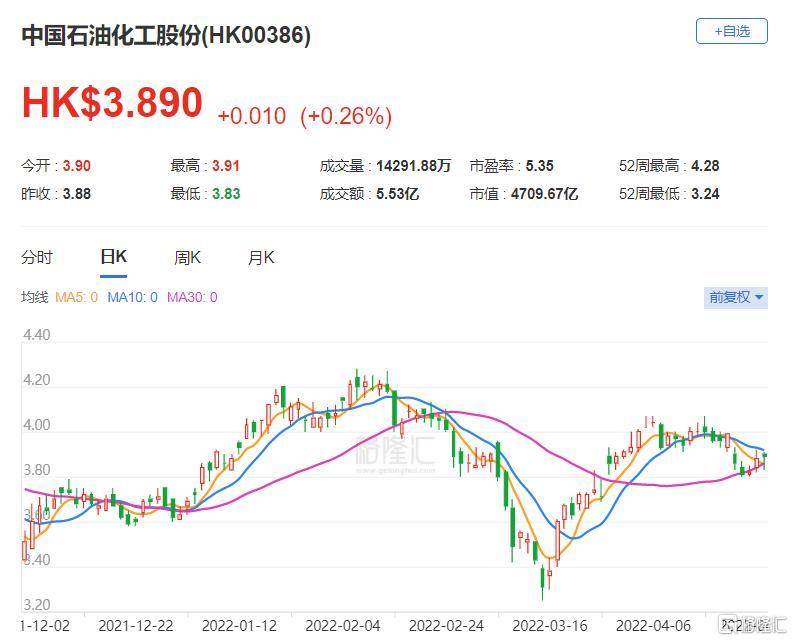Click date label 2022-02-04 on axis
The width and height of the screenshot is (793, 641).
pyautogui.click(x=343, y=626)
